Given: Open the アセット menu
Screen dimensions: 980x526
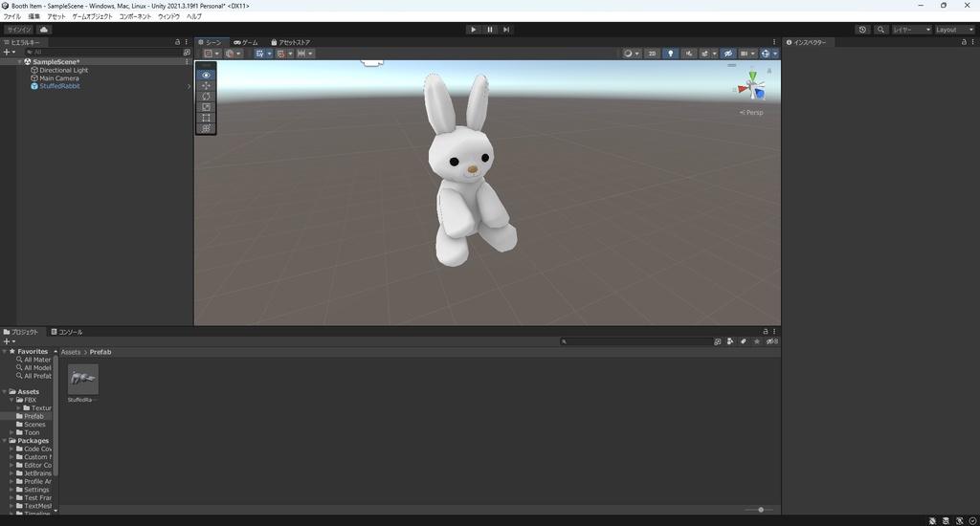Looking at the screenshot, I should 56,17.
